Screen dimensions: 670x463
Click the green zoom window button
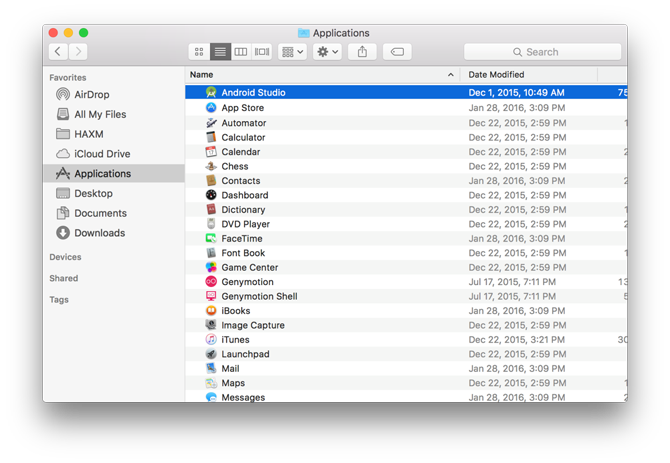click(x=84, y=33)
